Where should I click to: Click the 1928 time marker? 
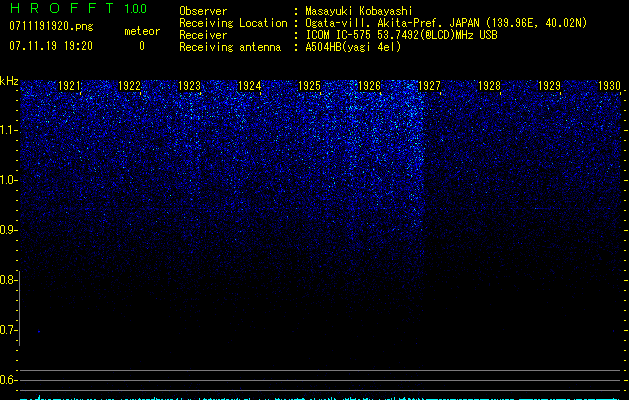click(489, 86)
